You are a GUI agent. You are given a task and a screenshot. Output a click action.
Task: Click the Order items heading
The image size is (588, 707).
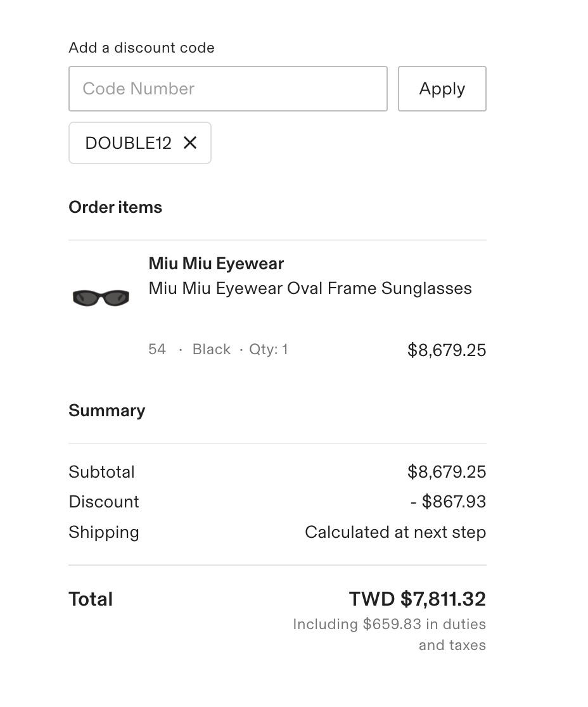(x=115, y=207)
